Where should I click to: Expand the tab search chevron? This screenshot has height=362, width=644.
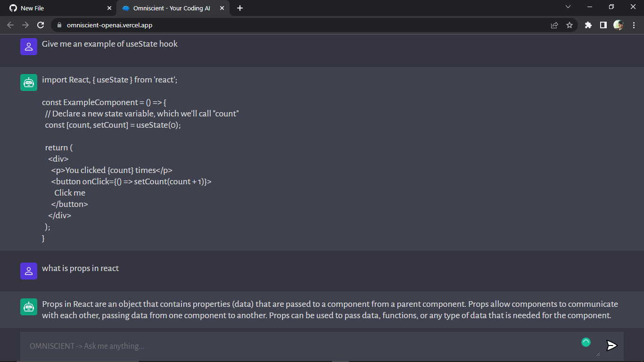point(568,7)
